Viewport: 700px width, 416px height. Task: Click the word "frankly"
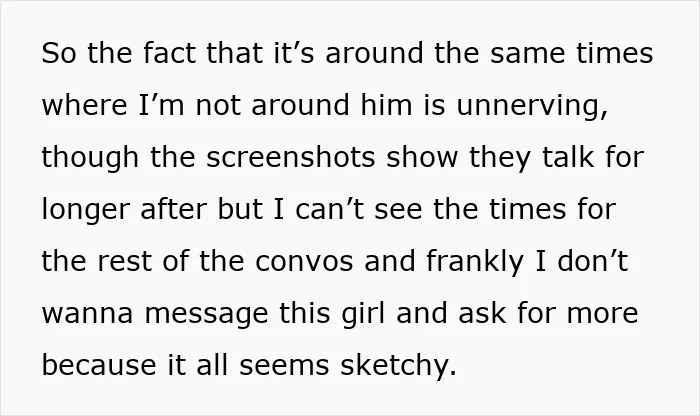pyautogui.click(x=475, y=262)
